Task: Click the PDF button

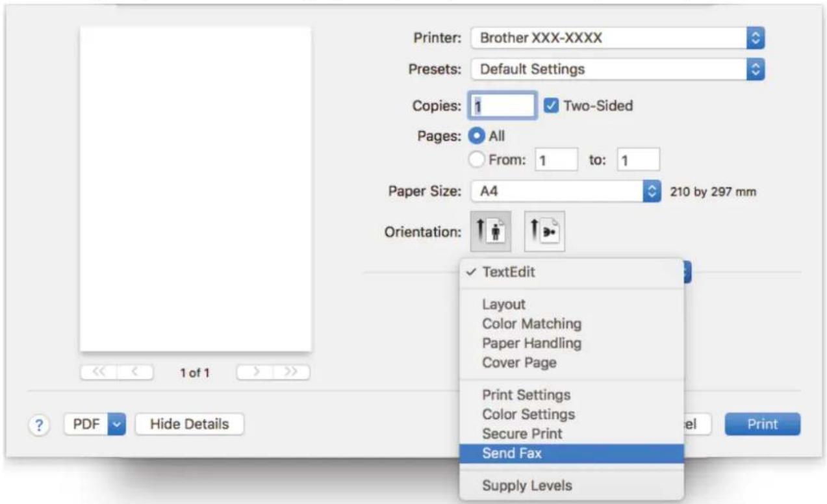Action: click(x=85, y=425)
